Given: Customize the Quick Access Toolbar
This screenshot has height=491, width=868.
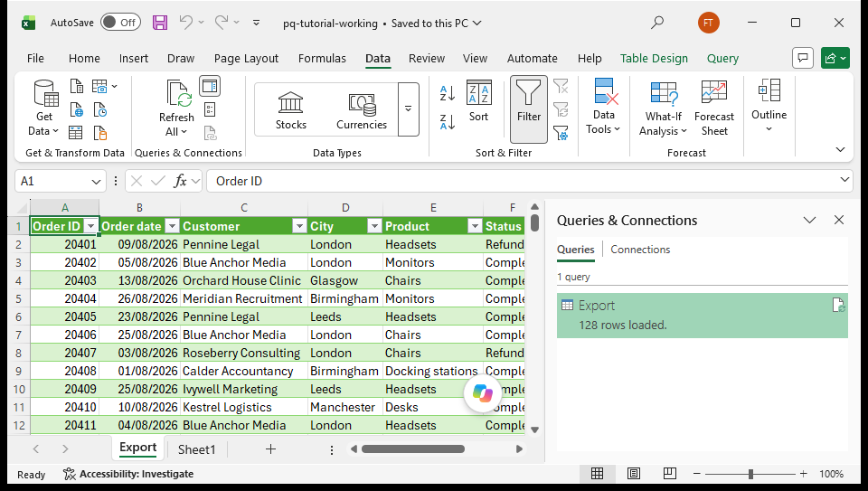Looking at the screenshot, I should click(256, 23).
